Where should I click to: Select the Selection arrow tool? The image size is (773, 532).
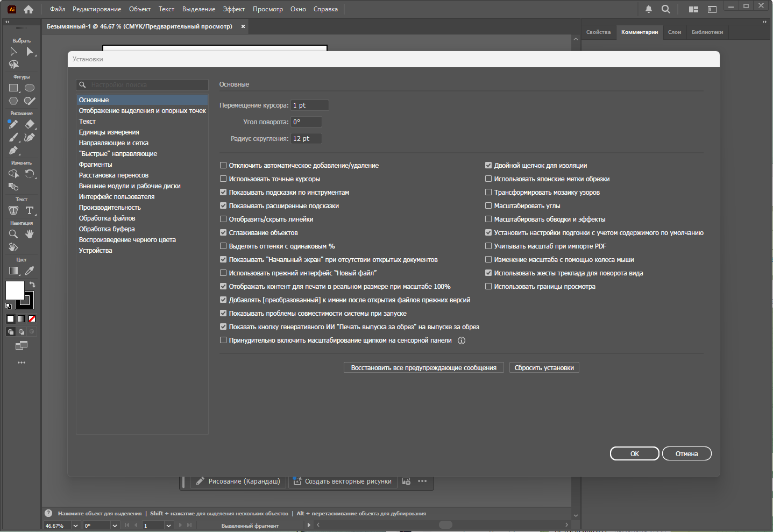pyautogui.click(x=13, y=52)
